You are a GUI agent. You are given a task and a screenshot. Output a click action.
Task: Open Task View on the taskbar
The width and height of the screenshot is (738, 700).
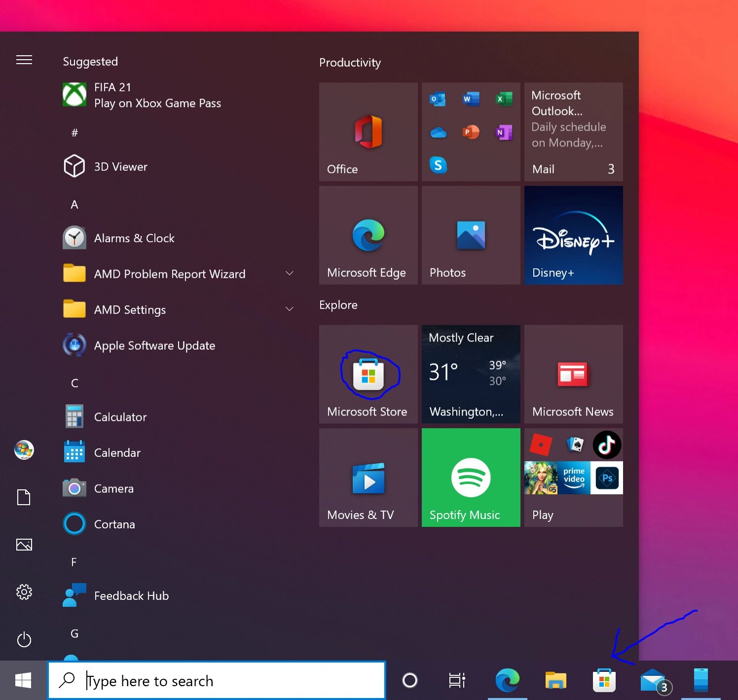[457, 680]
